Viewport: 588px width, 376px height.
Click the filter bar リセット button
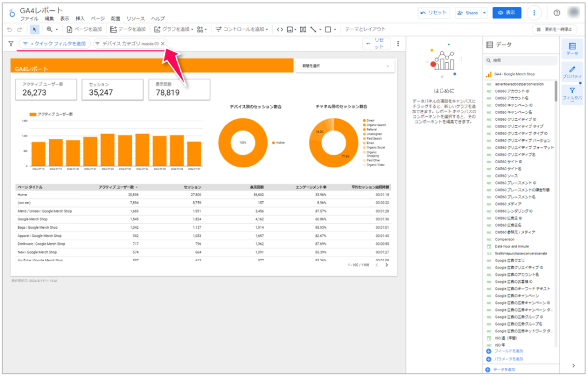(376, 44)
